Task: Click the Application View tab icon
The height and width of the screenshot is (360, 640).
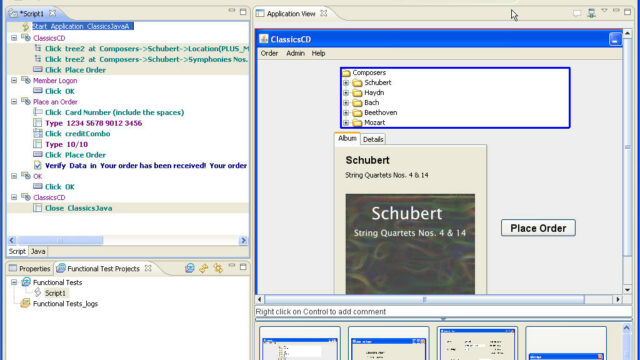Action: 260,13
